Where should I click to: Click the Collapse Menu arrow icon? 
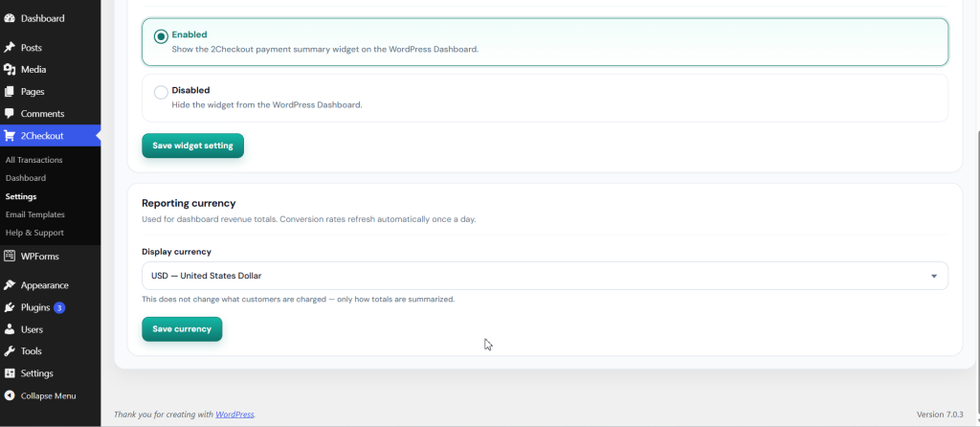point(10,395)
